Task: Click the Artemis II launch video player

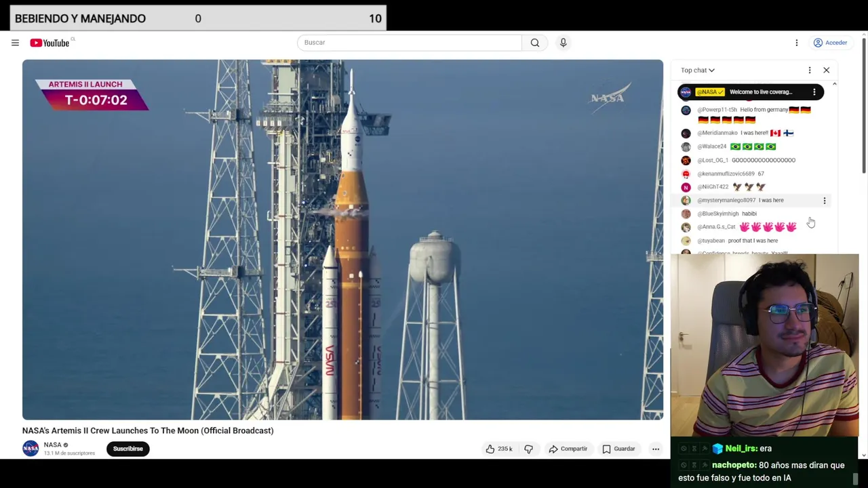Action: pos(342,240)
